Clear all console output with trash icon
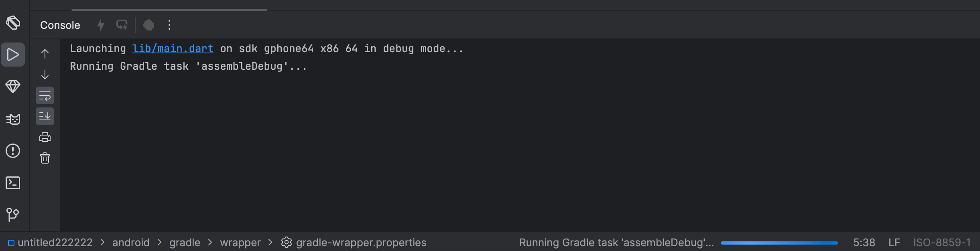 point(45,158)
